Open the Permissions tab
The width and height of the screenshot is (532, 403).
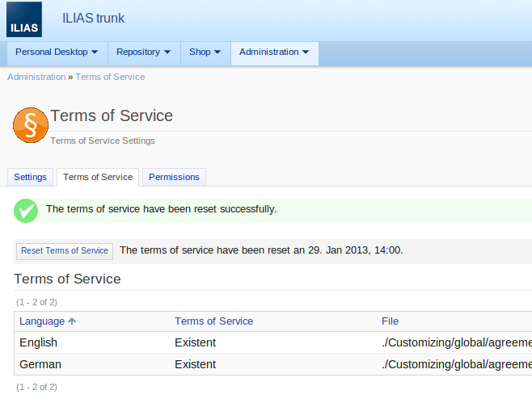click(174, 177)
